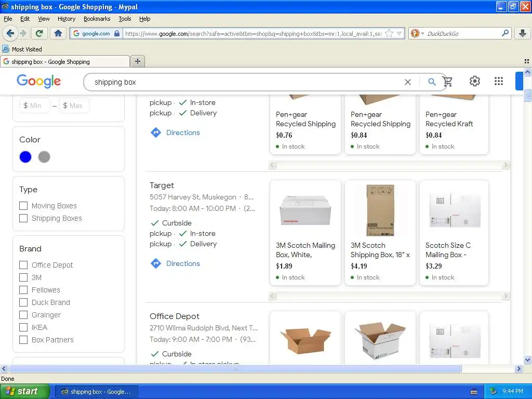Screen dimensions: 532x399
Task: Click the Target white mailing box thumbnail
Action: tap(305, 210)
